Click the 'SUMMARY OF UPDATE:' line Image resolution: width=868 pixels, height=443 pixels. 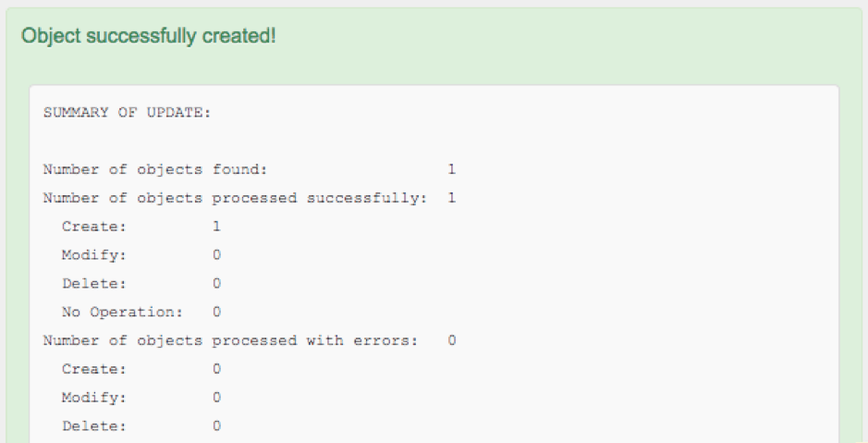tap(127, 113)
